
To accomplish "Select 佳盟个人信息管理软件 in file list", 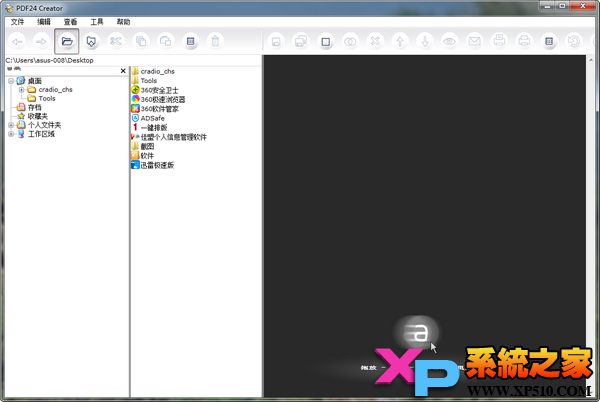I will (x=169, y=137).
